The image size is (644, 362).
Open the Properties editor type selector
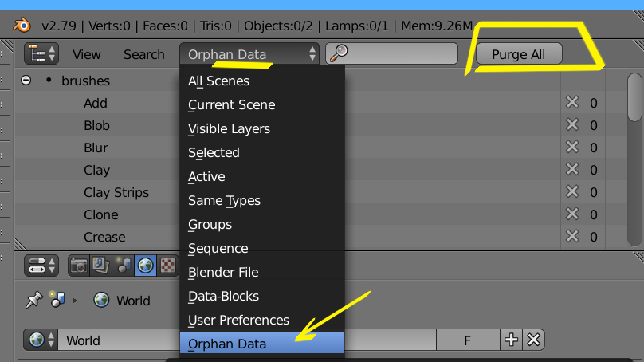click(41, 266)
